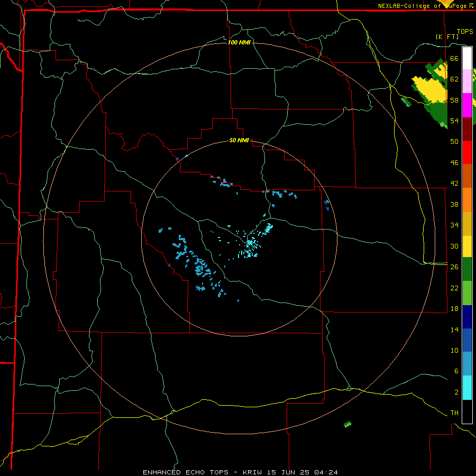Click the black TH threshold legend swatch

point(467,411)
